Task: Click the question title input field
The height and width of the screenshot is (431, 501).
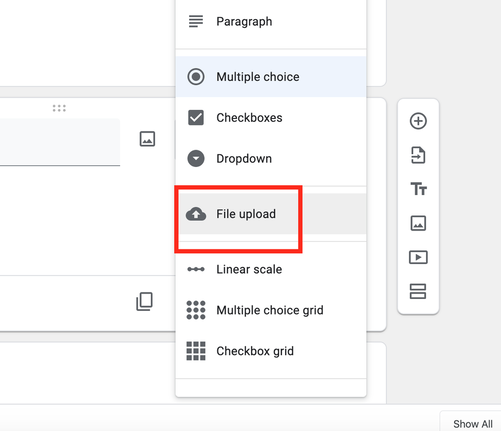Action: tap(60, 142)
